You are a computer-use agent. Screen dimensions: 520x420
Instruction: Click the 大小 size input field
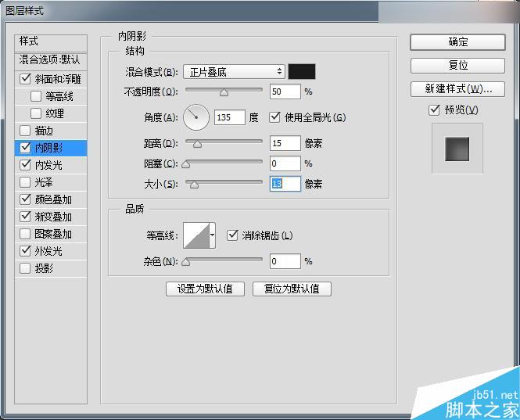[285, 184]
